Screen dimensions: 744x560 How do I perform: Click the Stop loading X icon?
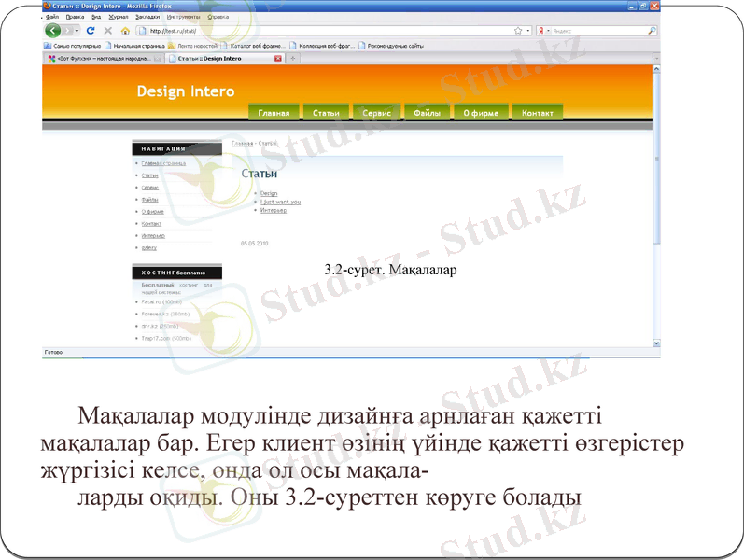107,31
